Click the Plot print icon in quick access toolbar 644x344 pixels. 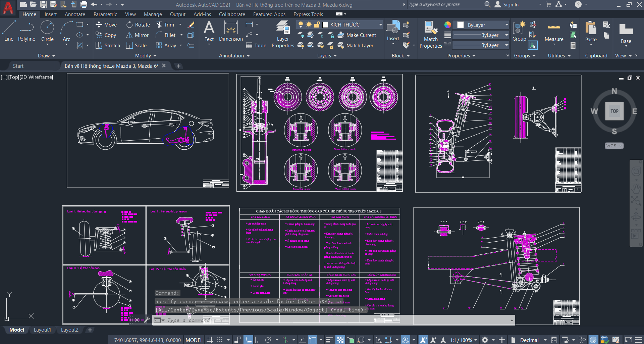click(x=84, y=4)
